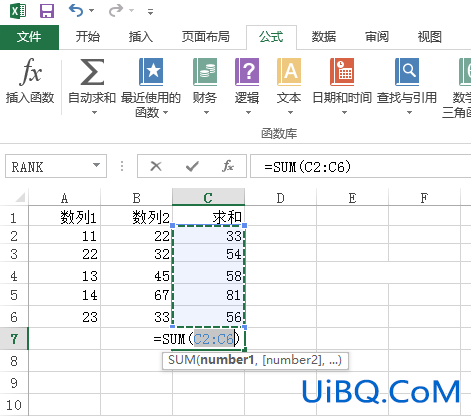
Task: Click the formula bar fx button
Action: coord(228,166)
